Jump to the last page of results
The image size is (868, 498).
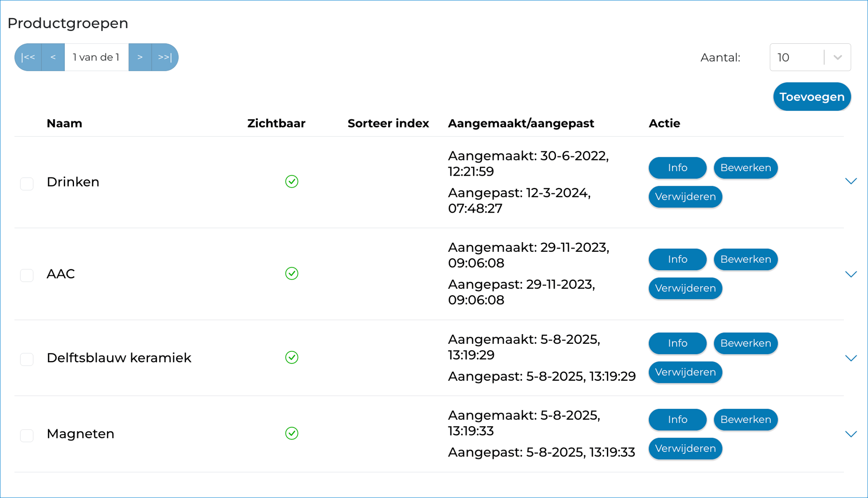coord(164,57)
